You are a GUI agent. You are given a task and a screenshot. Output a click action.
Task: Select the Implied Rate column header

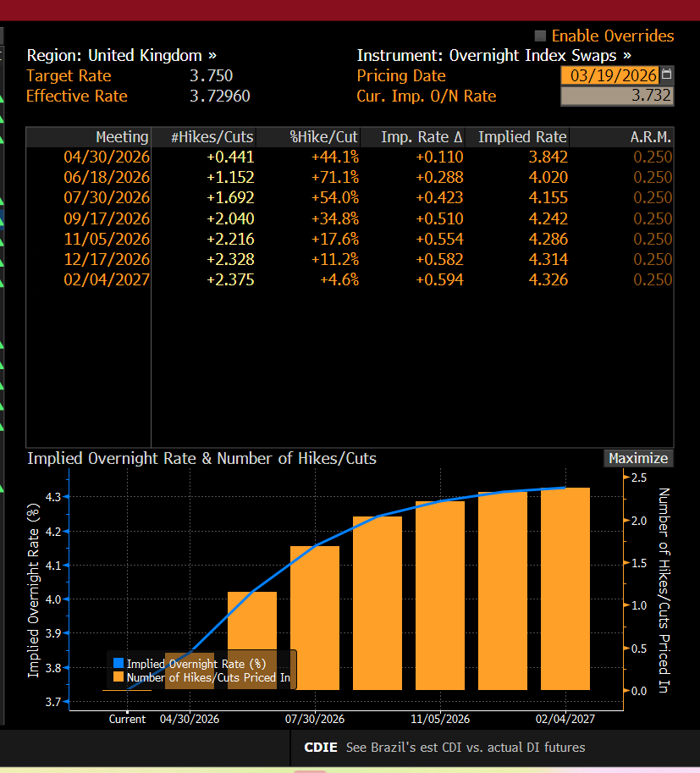[522, 137]
